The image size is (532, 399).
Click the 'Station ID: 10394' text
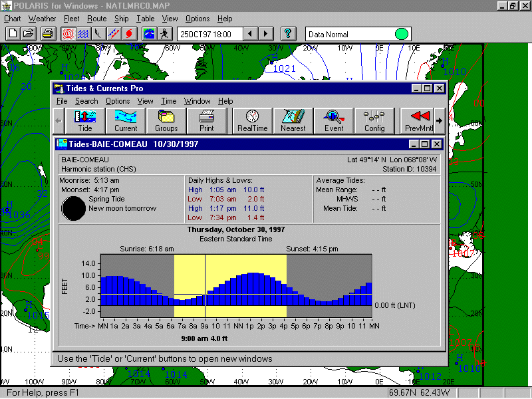pos(410,169)
